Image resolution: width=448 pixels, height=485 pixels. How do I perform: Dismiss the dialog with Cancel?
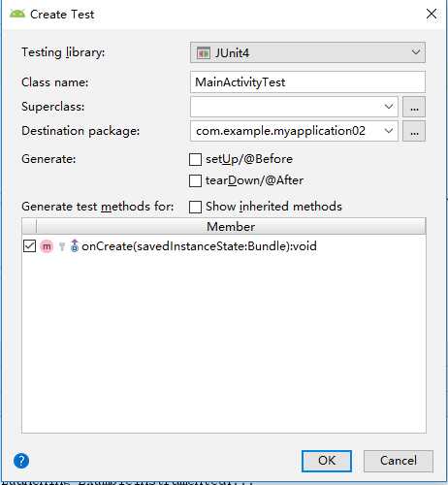click(399, 461)
